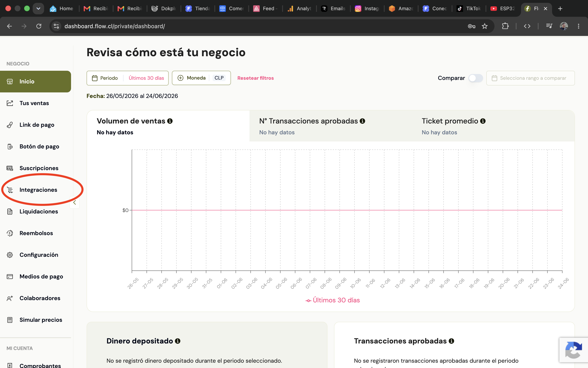Image resolution: width=588 pixels, height=368 pixels.
Task: Open Liquidaciones in sidebar
Action: point(36,212)
